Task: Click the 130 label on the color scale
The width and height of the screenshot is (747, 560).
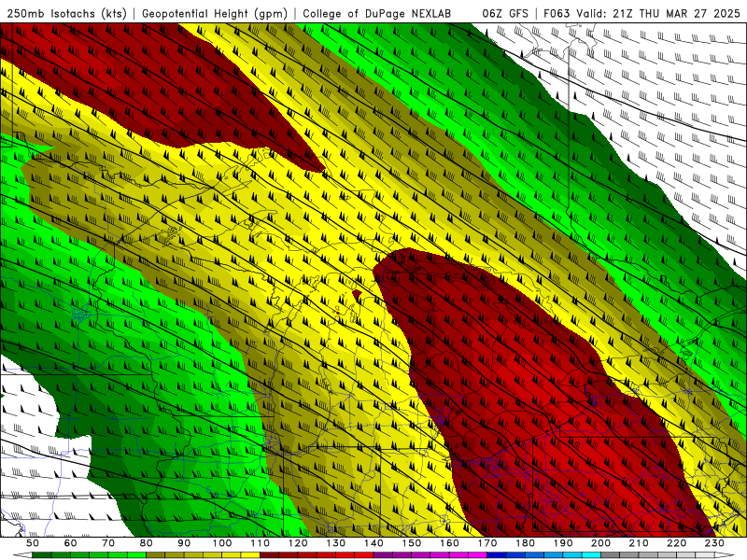Action: (x=335, y=543)
